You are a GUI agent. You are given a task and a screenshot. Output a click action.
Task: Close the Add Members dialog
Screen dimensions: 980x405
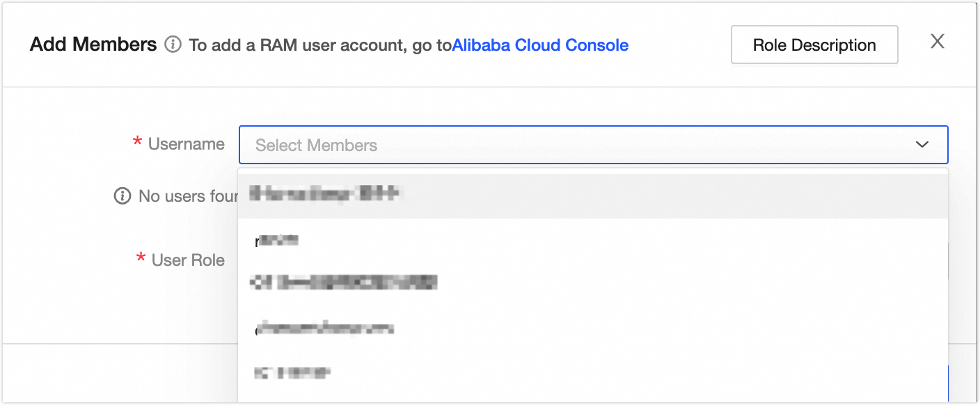coord(938,42)
